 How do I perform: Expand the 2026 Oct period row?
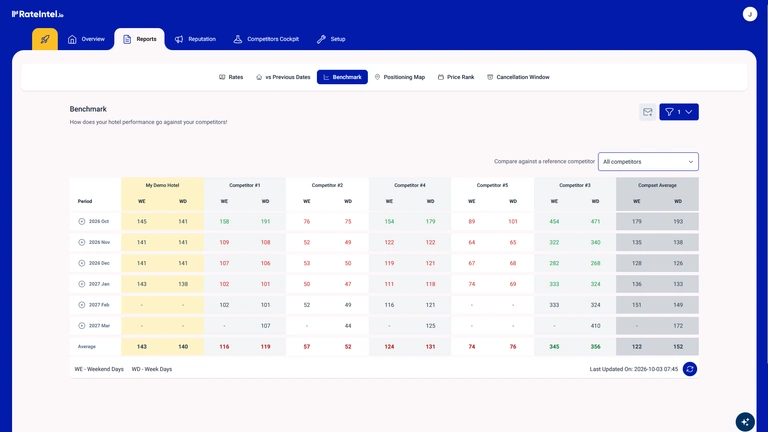coord(82,221)
